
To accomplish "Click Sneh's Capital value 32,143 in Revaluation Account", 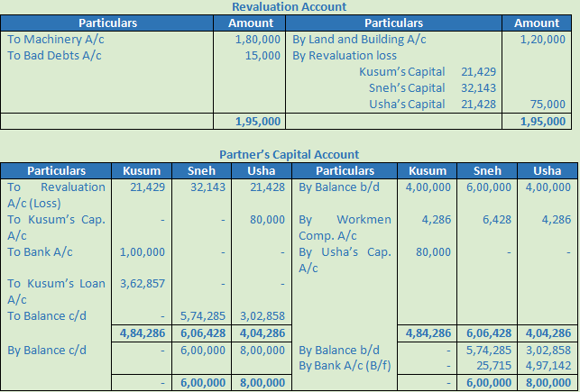I will pos(478,88).
